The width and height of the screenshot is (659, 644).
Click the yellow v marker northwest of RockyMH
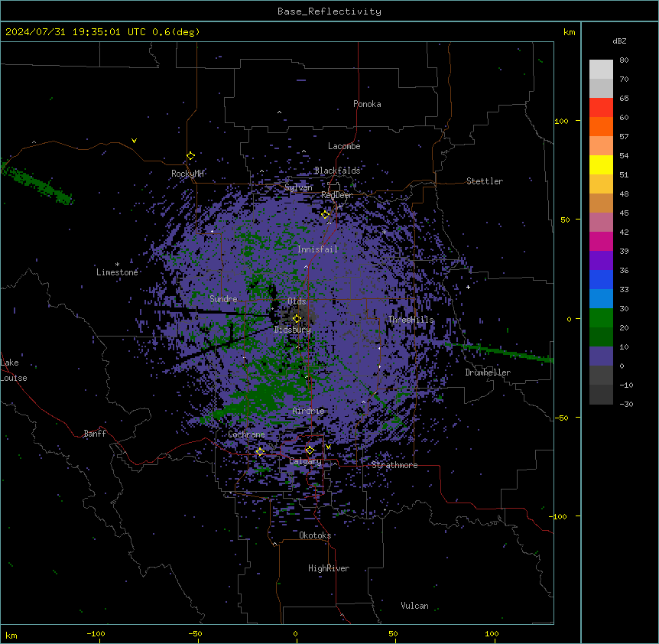[x=134, y=141]
